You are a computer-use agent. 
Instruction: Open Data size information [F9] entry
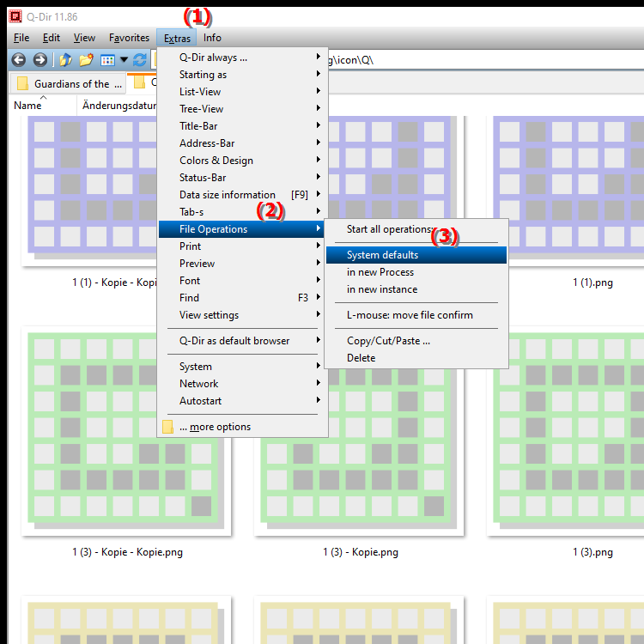tap(242, 195)
